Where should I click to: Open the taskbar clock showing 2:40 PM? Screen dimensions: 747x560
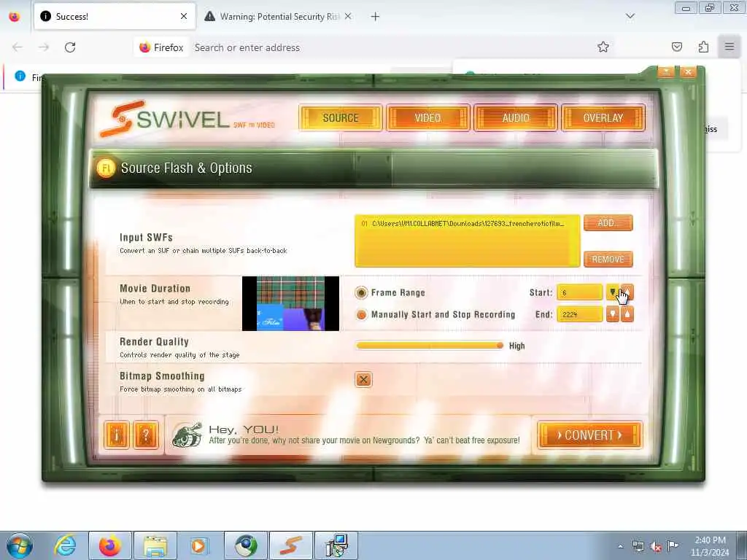coord(710,546)
